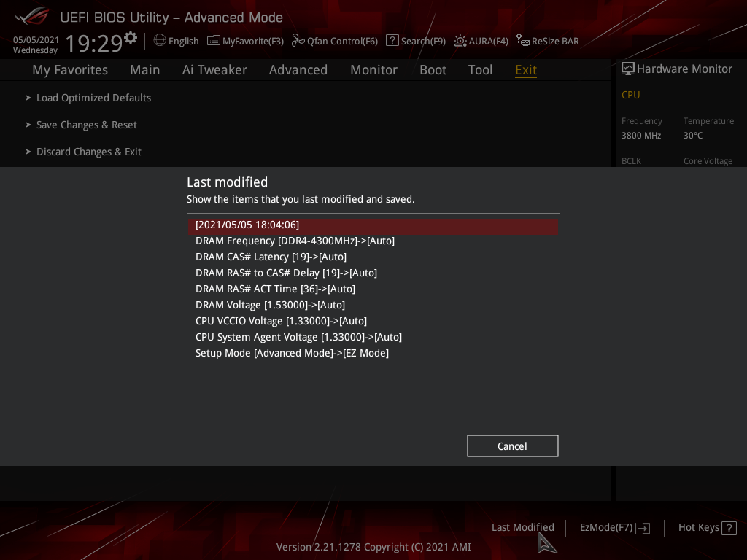This screenshot has width=747, height=560.
Task: Switch to the Main tab
Action: tap(145, 70)
